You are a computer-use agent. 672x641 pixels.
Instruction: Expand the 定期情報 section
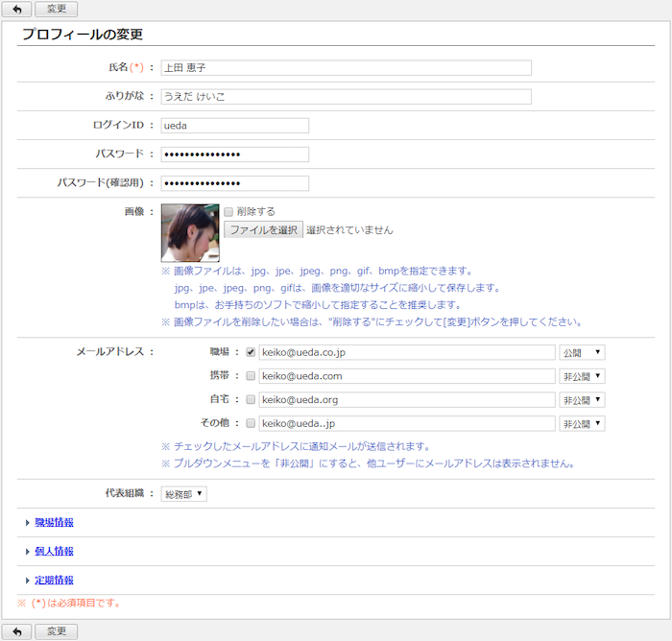point(54,581)
